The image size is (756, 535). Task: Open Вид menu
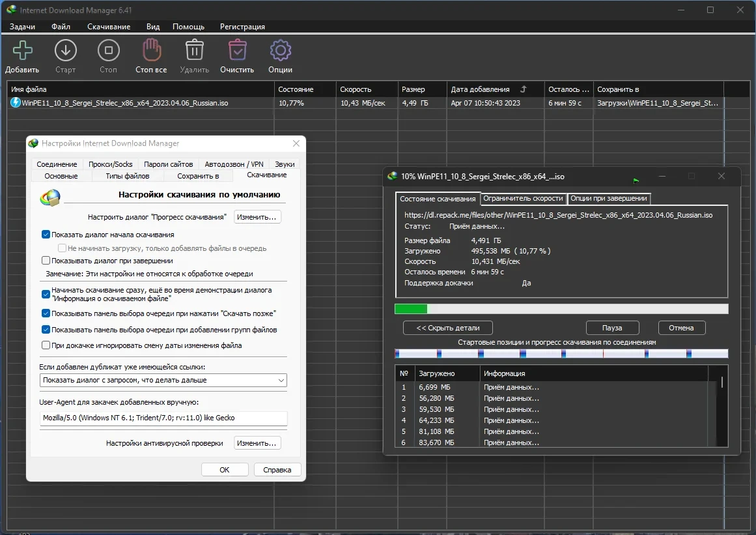click(x=153, y=27)
